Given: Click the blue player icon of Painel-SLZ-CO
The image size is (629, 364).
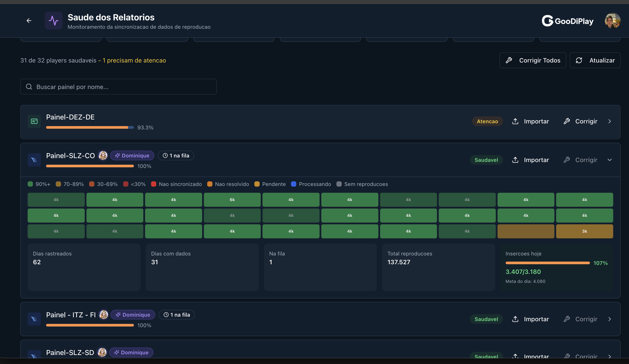Looking at the screenshot, I should [34, 160].
